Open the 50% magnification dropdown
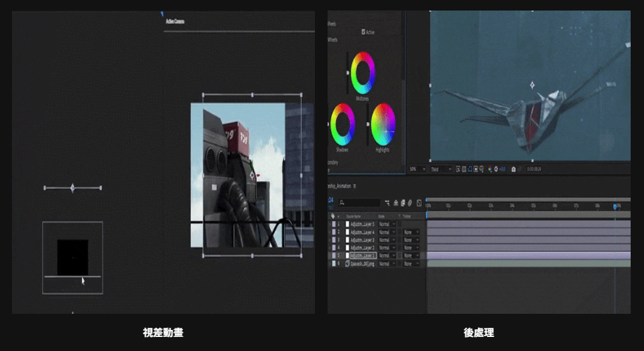 click(x=418, y=169)
